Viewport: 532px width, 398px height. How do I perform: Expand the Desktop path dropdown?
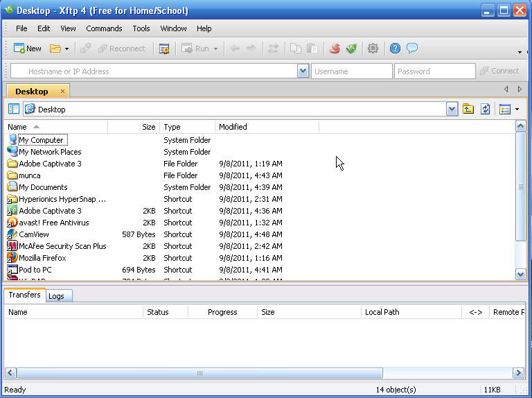(452, 110)
